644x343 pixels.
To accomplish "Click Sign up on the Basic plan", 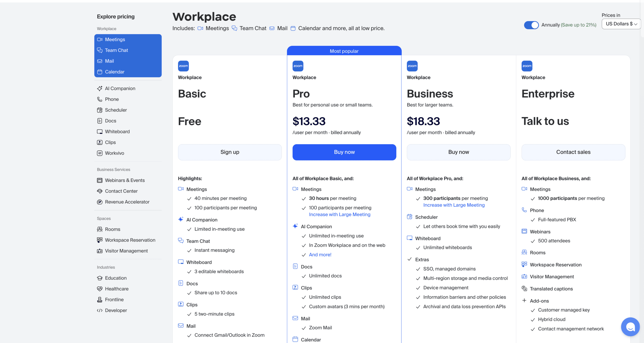I will (x=230, y=152).
